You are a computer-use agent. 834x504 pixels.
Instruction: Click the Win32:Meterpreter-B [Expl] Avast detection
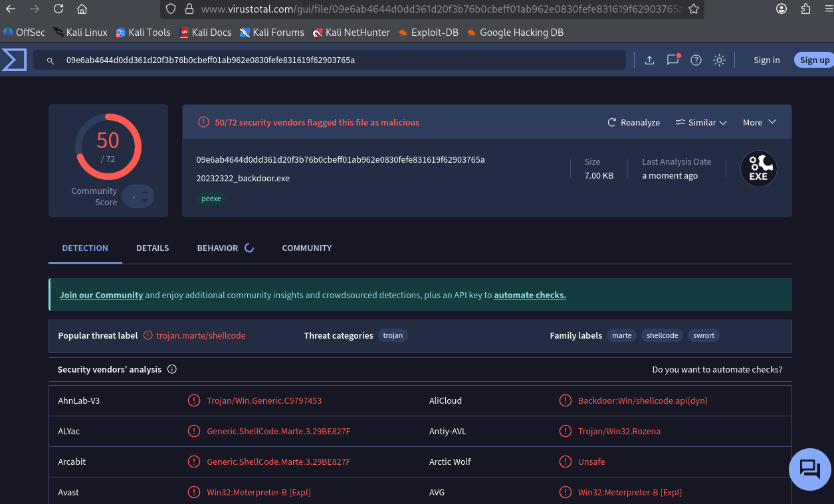pos(259,492)
